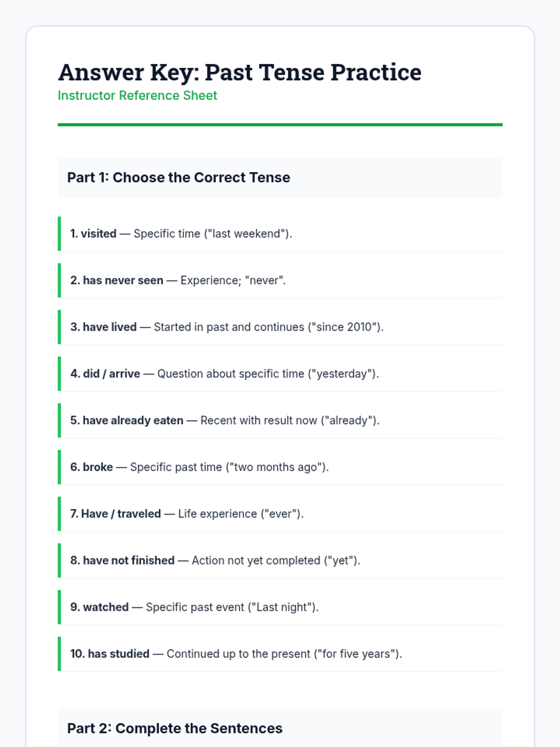Select answer 3 'have lived' row
560x747 pixels.
click(x=280, y=327)
